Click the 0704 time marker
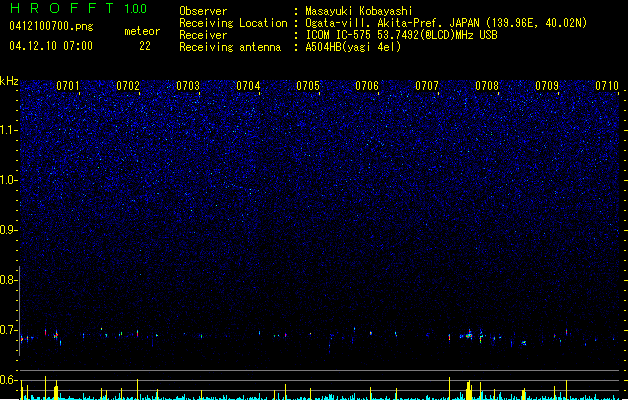Viewport: 629px width, 400px height. click(248, 86)
